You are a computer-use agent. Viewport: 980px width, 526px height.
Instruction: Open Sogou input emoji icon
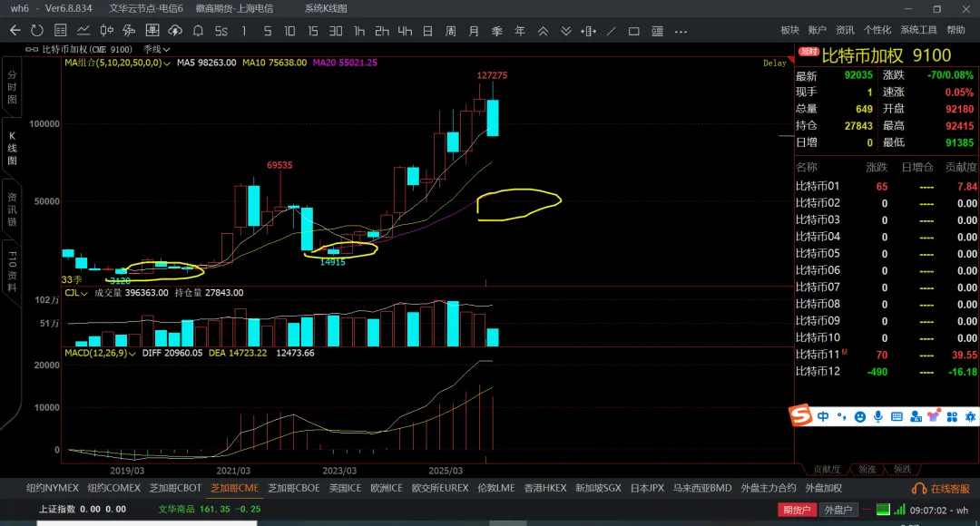[860, 416]
